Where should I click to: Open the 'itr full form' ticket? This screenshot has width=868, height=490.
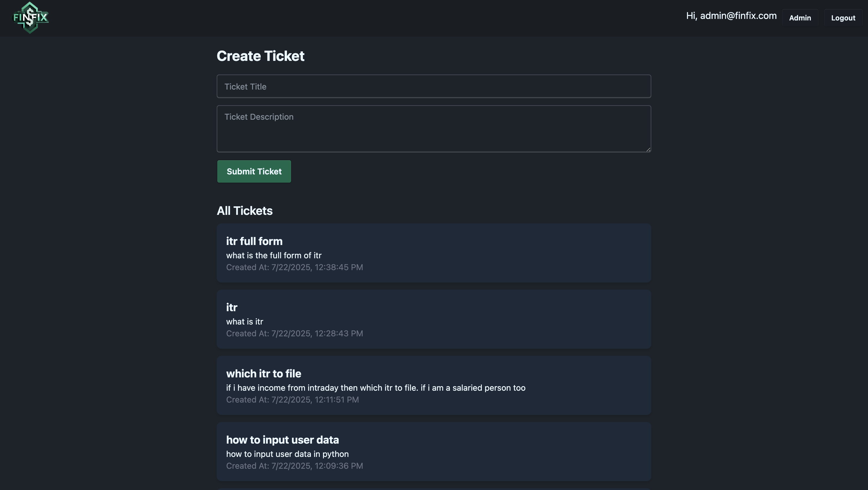point(434,253)
